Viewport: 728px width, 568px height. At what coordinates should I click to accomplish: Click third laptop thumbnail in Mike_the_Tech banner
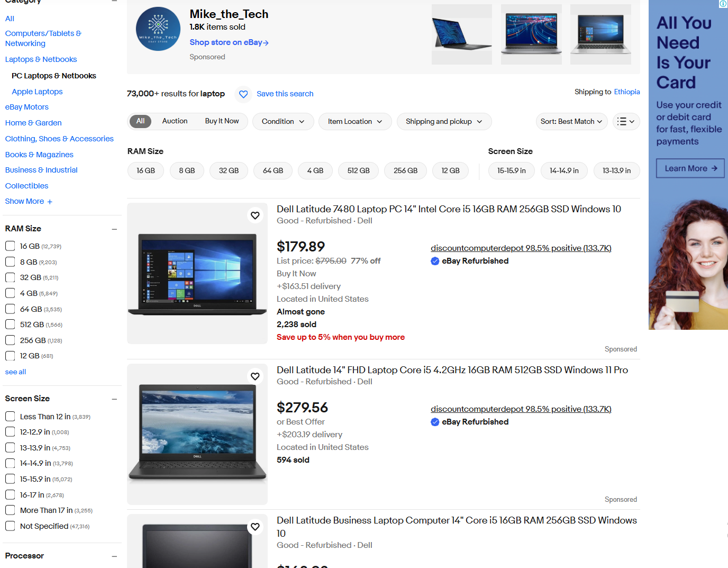(600, 34)
